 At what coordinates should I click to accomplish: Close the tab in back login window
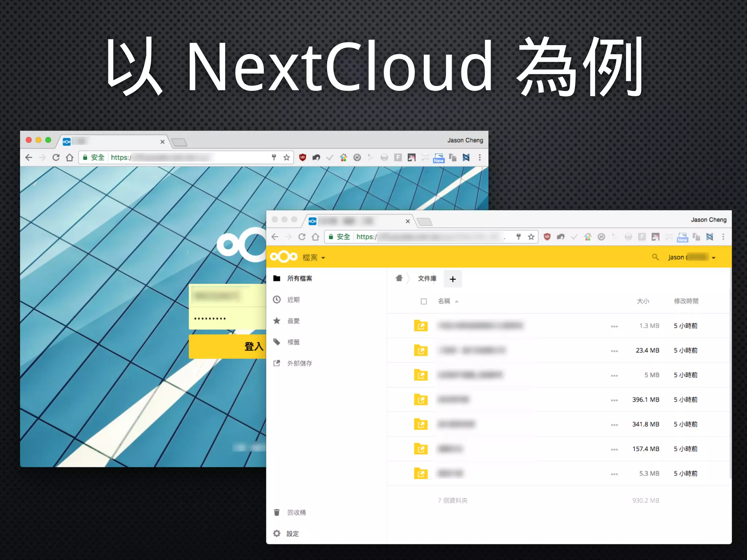[x=162, y=142]
